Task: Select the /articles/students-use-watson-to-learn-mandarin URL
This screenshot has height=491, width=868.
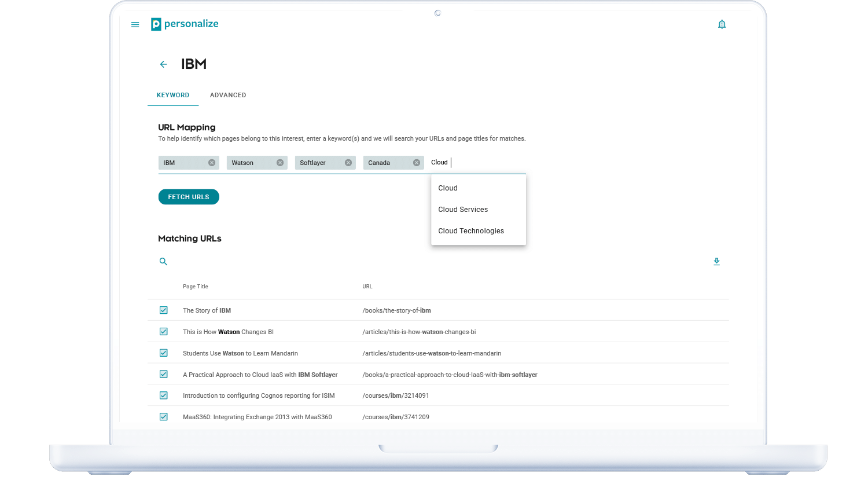Action: (x=432, y=354)
